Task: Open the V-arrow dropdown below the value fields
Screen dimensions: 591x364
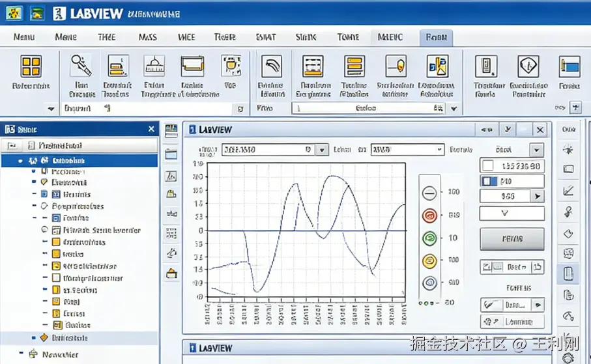Action: pyautogui.click(x=512, y=214)
